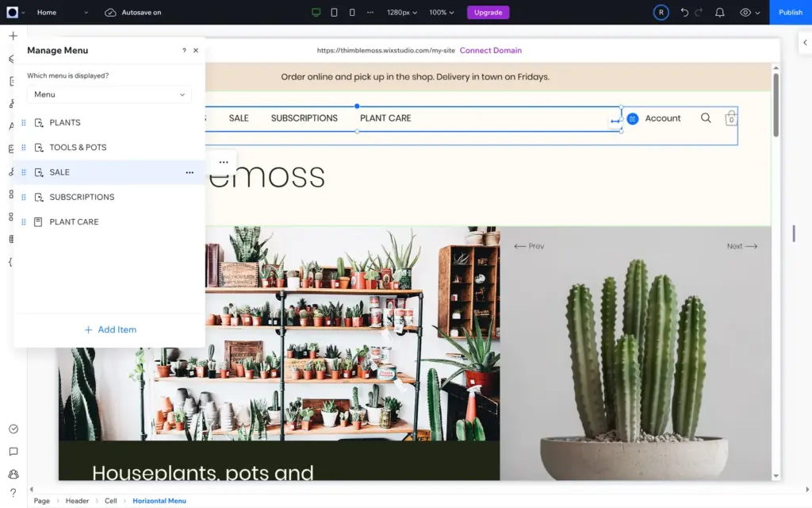The height and width of the screenshot is (508, 812).
Task: Open the Wix Studio logo main menu
Action: tap(13, 13)
